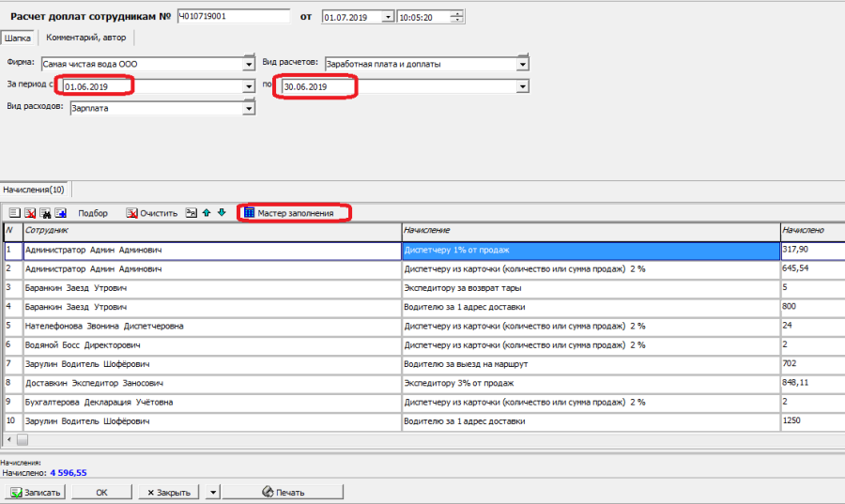
Task: Click Очистить to clear the table
Action: (152, 213)
